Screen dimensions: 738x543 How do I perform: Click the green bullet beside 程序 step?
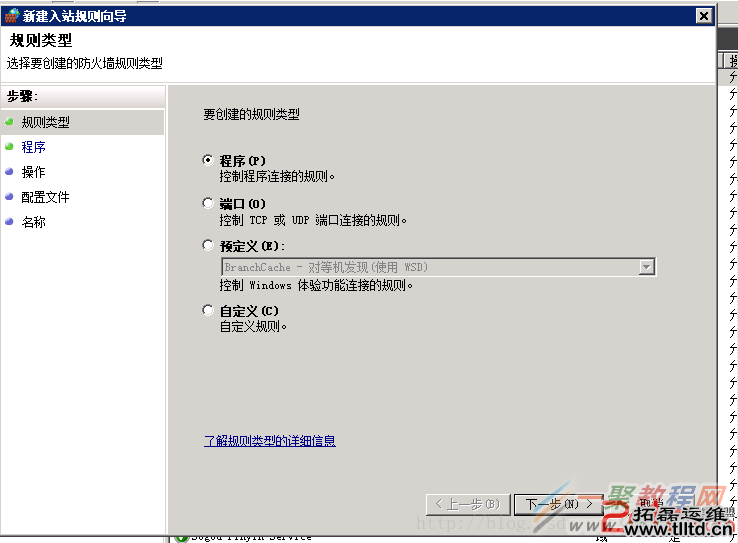[x=10, y=147]
